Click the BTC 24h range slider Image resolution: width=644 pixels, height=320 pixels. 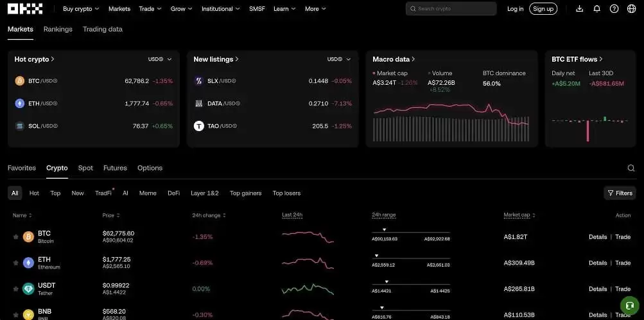[411, 234]
